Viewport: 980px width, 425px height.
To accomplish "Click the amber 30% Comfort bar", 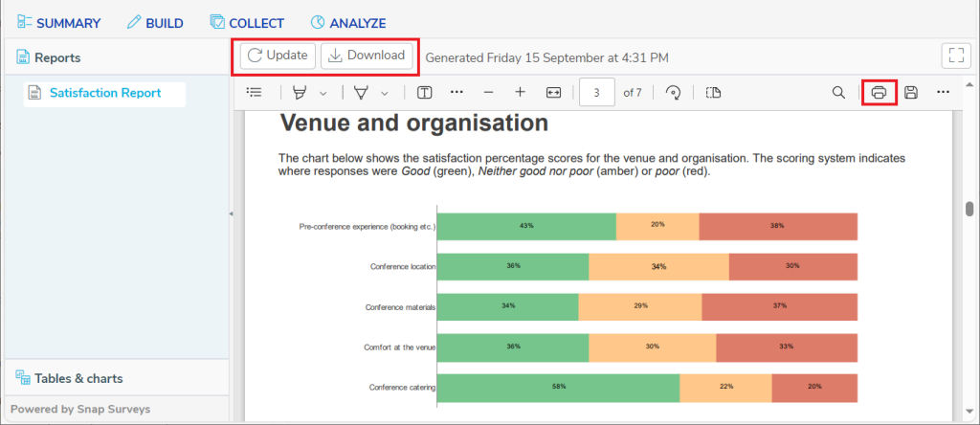I will [653, 347].
